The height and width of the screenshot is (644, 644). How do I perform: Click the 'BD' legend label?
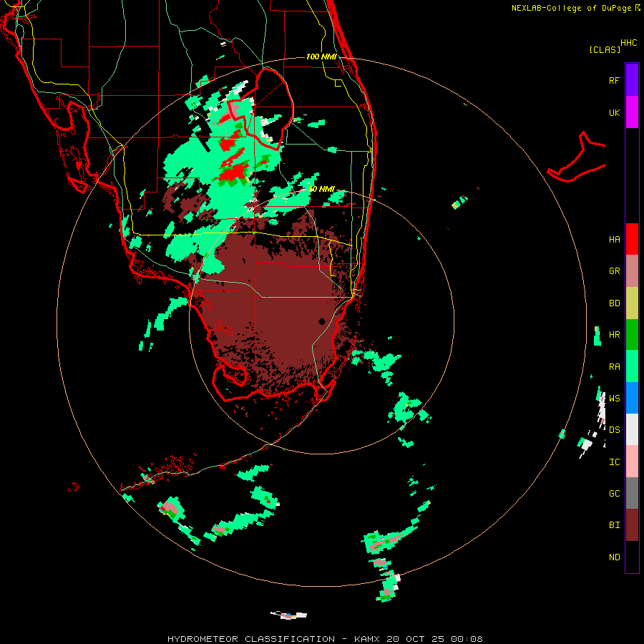pyautogui.click(x=614, y=303)
